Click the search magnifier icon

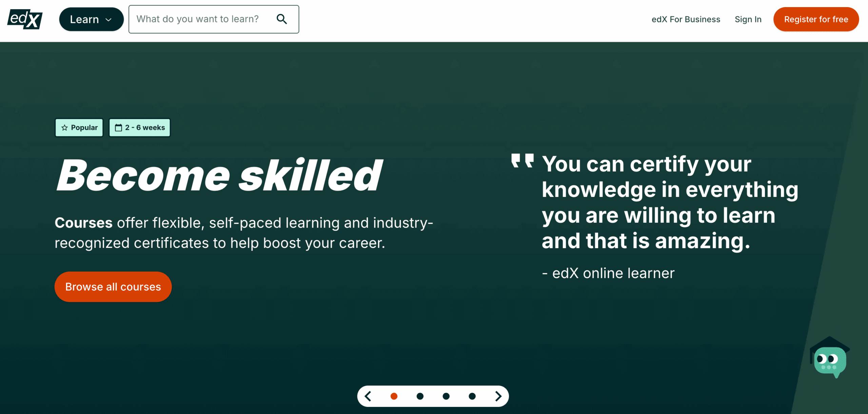(x=281, y=19)
